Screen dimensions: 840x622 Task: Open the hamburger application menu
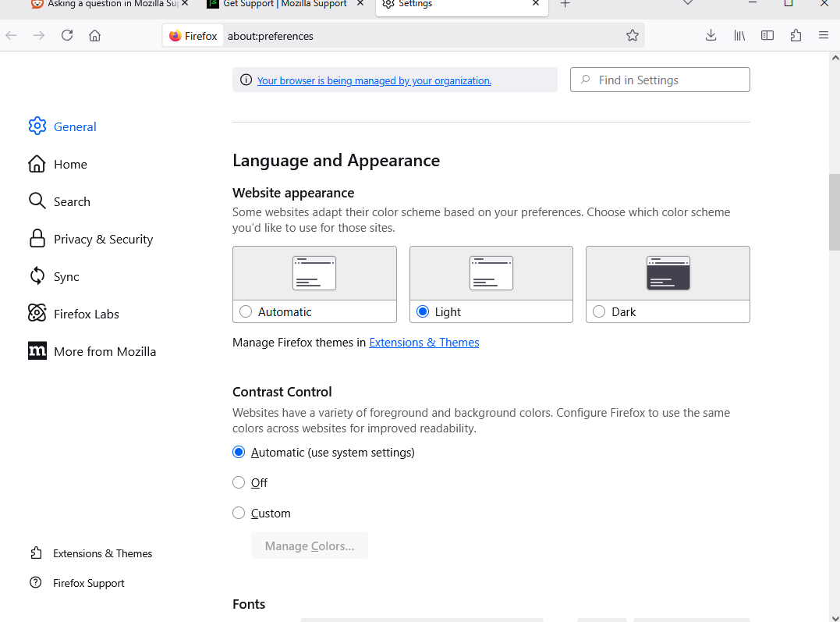tap(824, 35)
